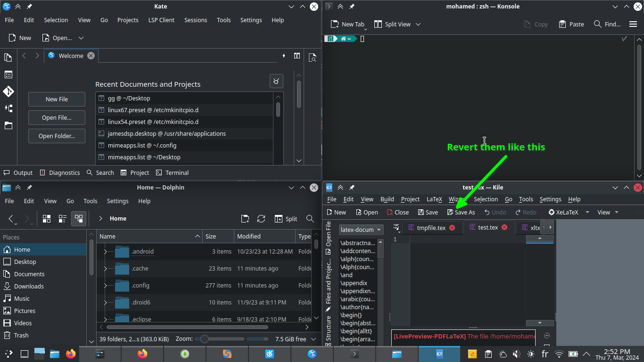Image resolution: width=644 pixels, height=362 pixels.
Task: Toggle the Terminal panel in Kate
Action: click(172, 173)
